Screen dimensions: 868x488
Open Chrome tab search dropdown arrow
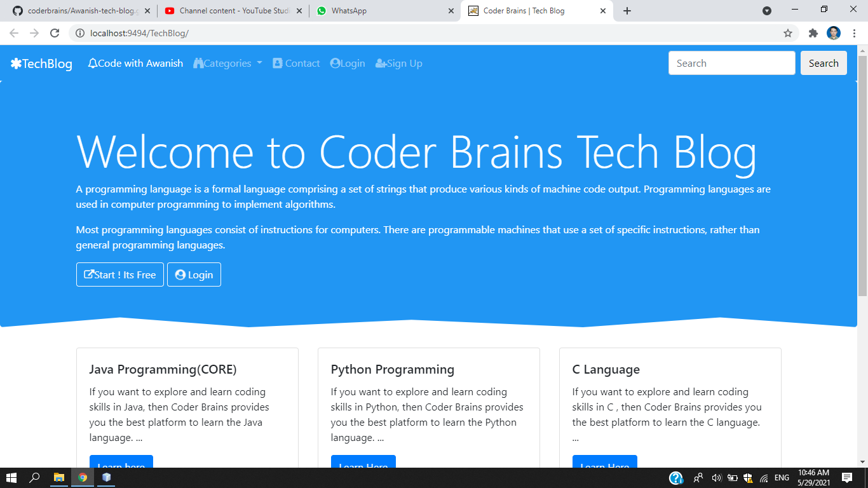(767, 11)
